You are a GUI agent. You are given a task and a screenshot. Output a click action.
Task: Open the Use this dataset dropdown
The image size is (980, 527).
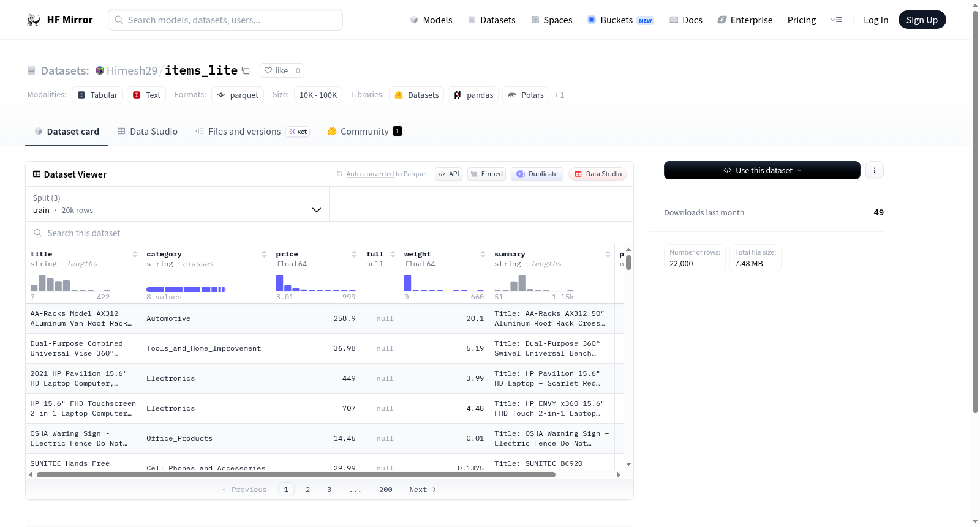[x=762, y=170]
